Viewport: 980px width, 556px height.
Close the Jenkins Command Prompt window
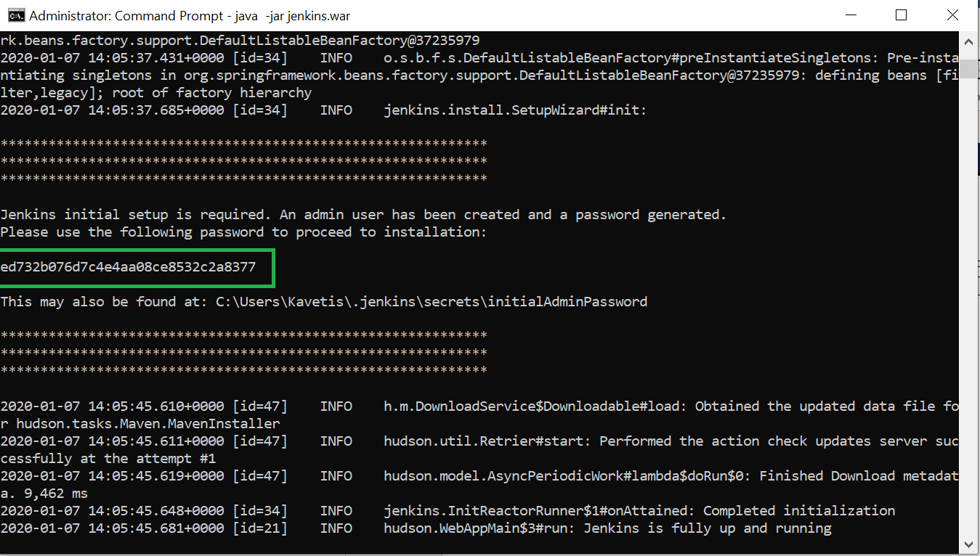tap(952, 15)
